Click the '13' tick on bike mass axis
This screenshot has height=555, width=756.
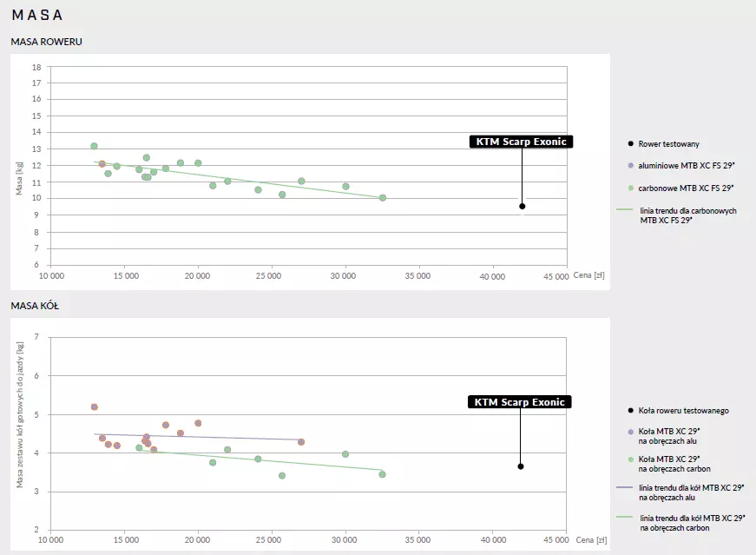point(36,149)
